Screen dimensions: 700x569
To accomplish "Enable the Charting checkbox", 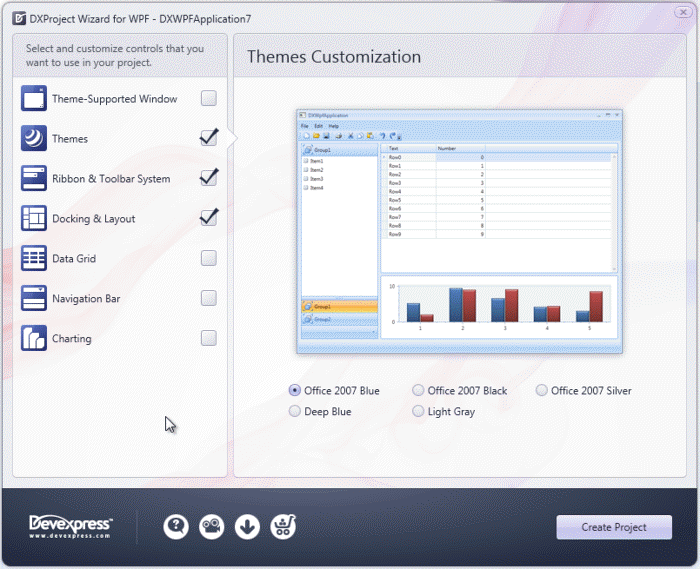I will 208,338.
